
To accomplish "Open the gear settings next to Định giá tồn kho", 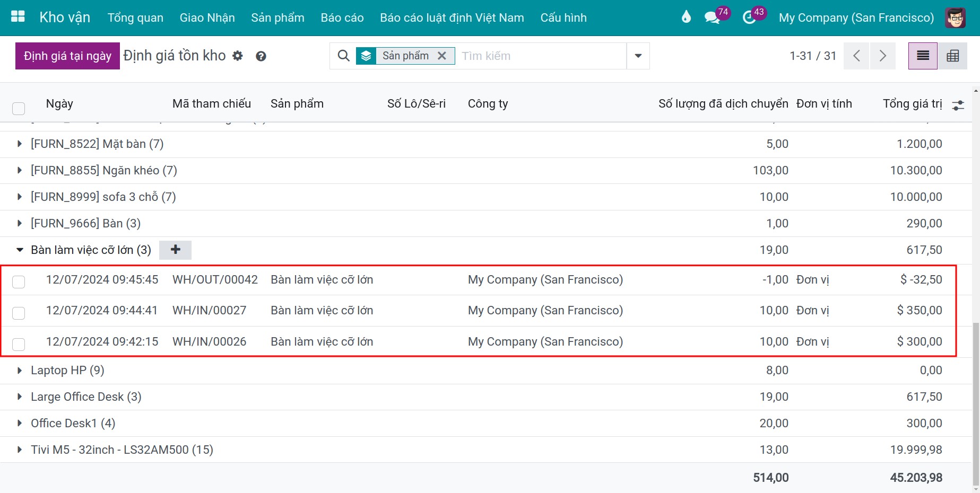I will click(x=238, y=56).
